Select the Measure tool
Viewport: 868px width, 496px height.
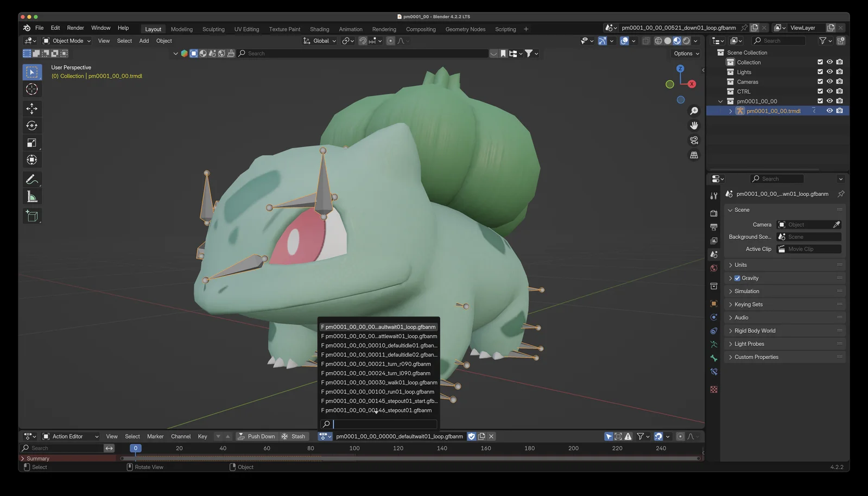pyautogui.click(x=31, y=198)
